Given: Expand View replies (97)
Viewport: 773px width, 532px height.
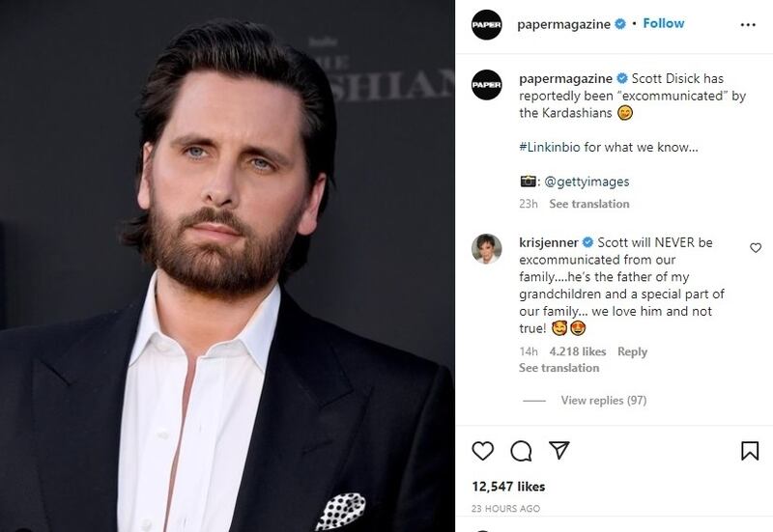Looking at the screenshot, I should click(x=603, y=400).
